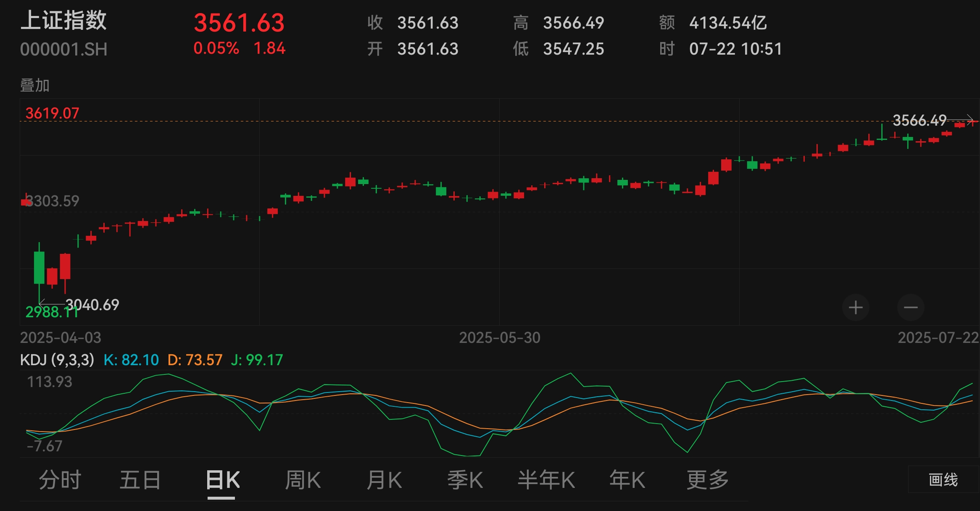Switch to the 分时 tab
This screenshot has height=511, width=980.
[x=60, y=480]
